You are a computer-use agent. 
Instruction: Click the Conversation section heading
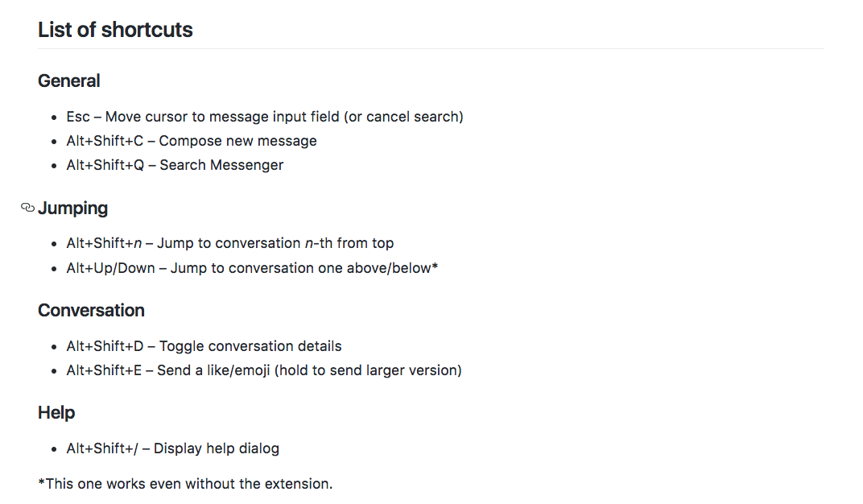(x=91, y=310)
